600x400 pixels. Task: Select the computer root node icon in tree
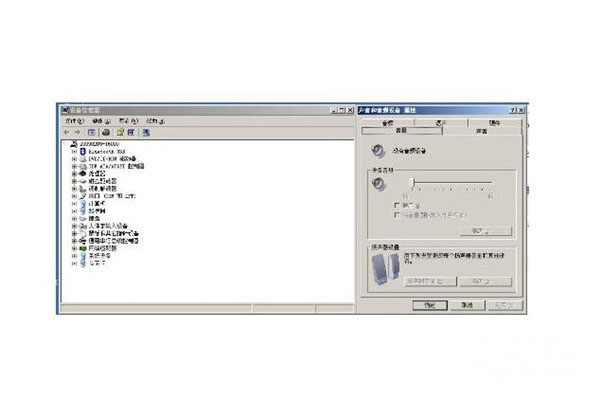[x=74, y=144]
